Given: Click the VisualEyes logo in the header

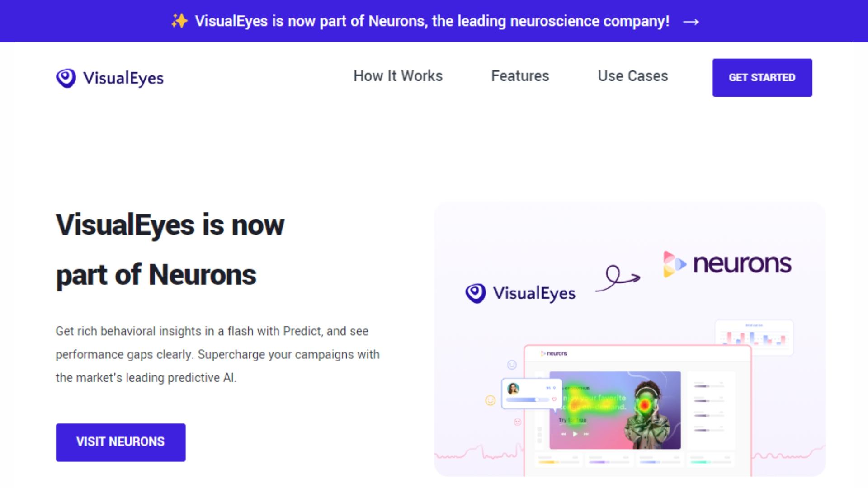Looking at the screenshot, I should 110,78.
